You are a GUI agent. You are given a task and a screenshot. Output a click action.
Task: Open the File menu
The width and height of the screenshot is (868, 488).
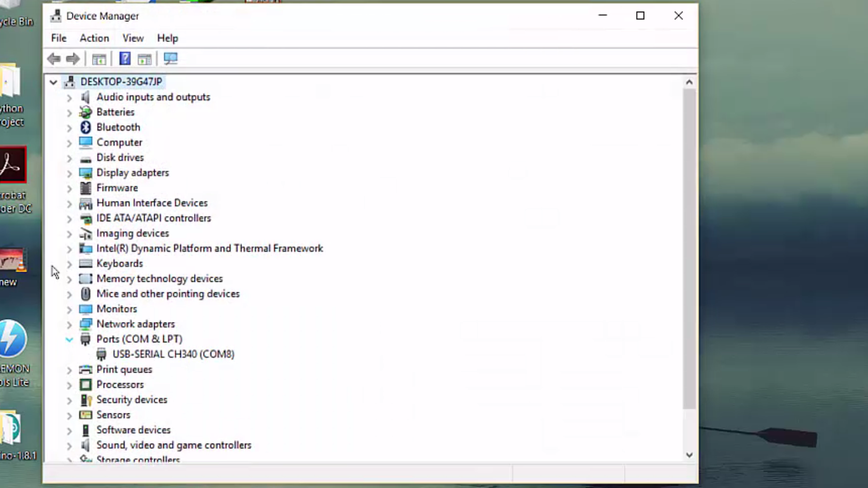point(58,38)
